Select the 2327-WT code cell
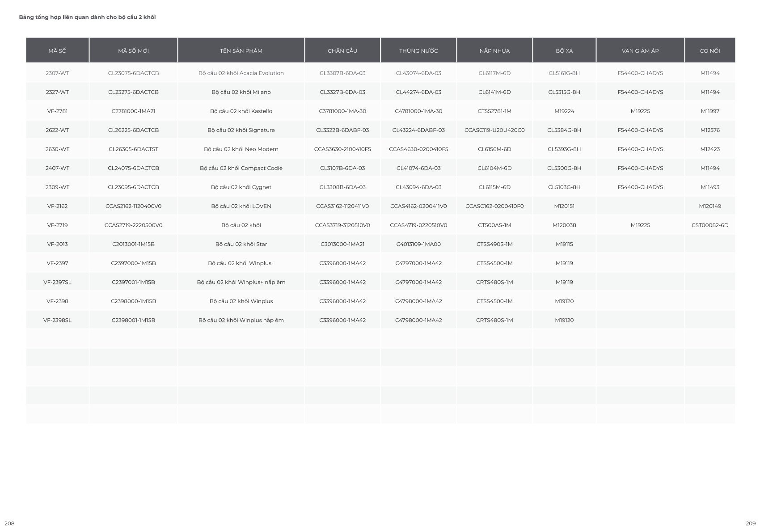 pos(57,92)
